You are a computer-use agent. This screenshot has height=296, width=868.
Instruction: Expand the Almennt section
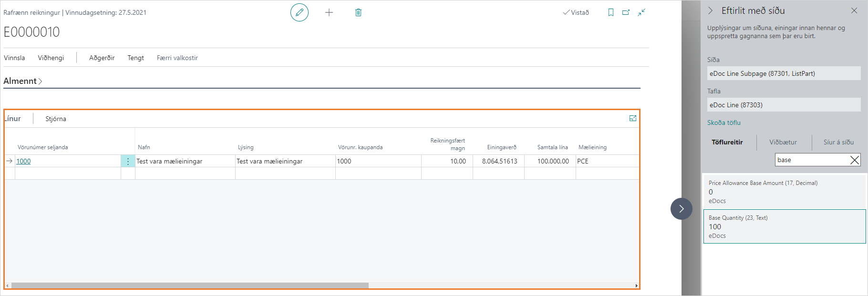[x=23, y=81]
